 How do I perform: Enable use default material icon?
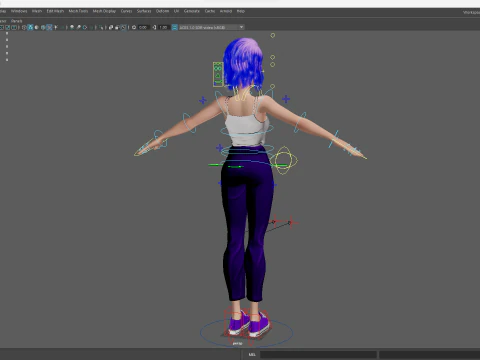point(37,27)
